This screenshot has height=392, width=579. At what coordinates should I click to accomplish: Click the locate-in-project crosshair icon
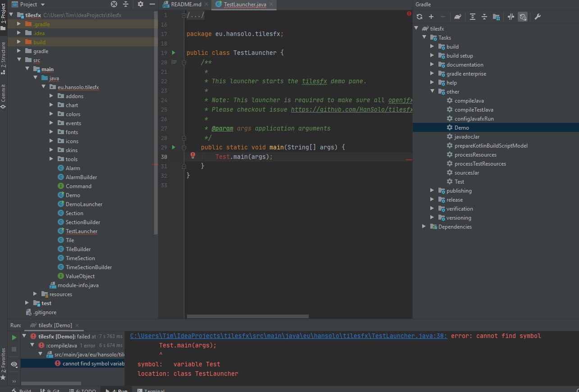point(114,4)
